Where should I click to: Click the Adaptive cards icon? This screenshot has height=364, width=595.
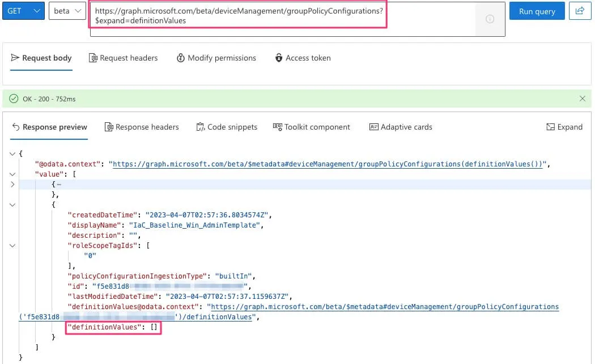[x=374, y=127]
